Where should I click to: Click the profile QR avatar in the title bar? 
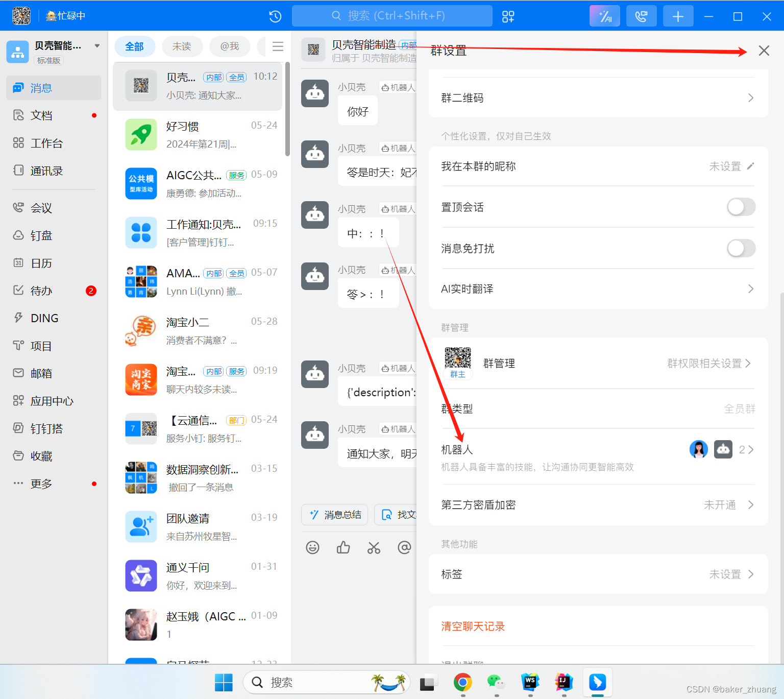(21, 16)
